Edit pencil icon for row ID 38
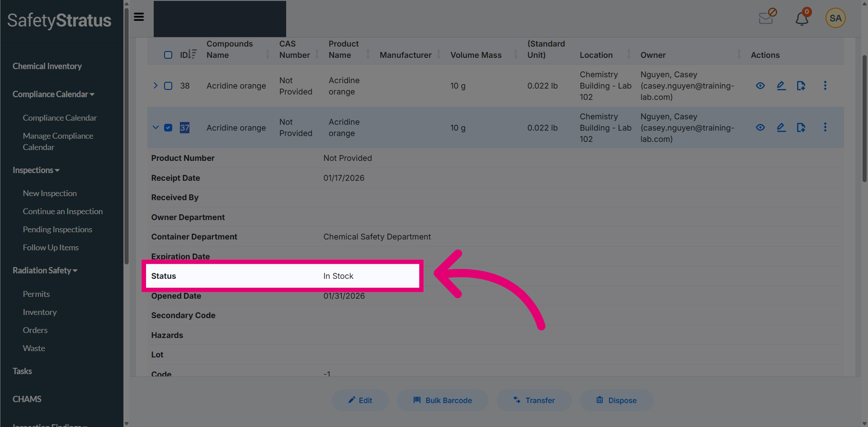The height and width of the screenshot is (427, 868). 781,85
